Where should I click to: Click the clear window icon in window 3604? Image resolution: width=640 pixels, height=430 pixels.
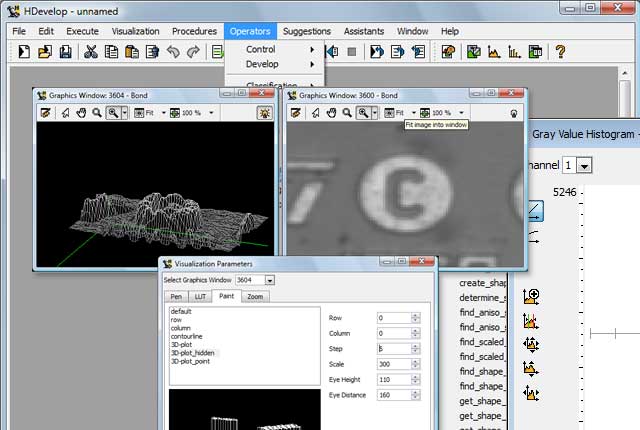46,113
